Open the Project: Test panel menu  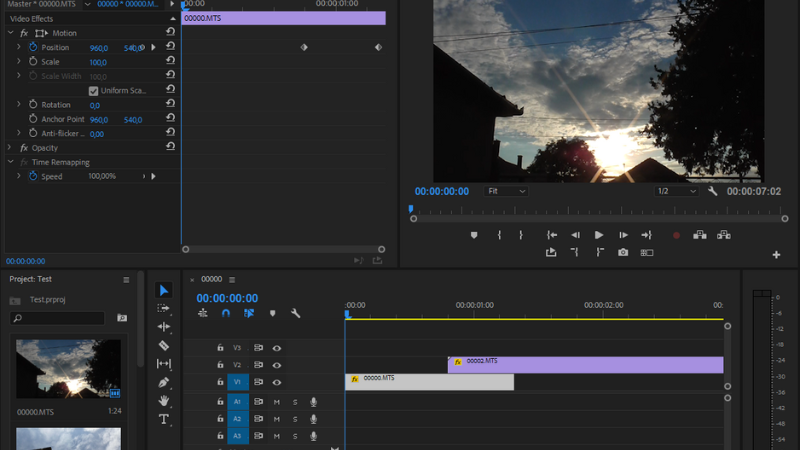126,280
